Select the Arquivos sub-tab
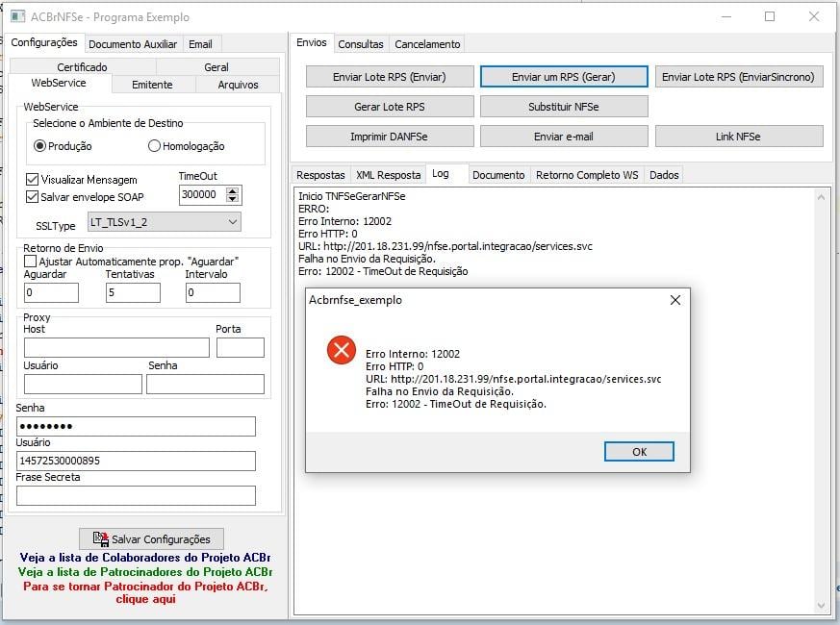This screenshot has height=625, width=840. point(238,85)
